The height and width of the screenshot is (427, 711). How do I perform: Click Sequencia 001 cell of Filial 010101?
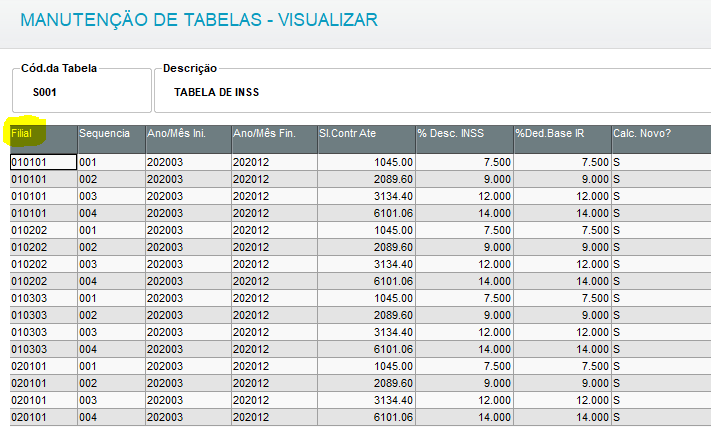[x=112, y=162]
